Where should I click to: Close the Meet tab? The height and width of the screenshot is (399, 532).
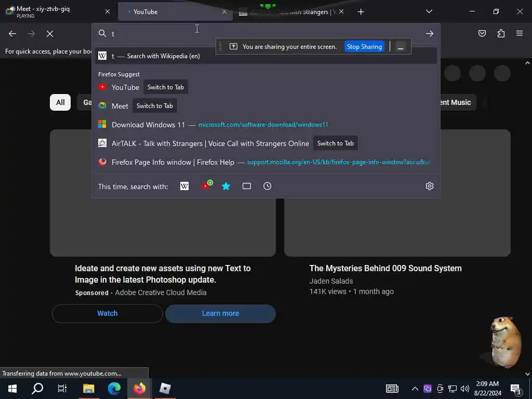[x=108, y=11]
